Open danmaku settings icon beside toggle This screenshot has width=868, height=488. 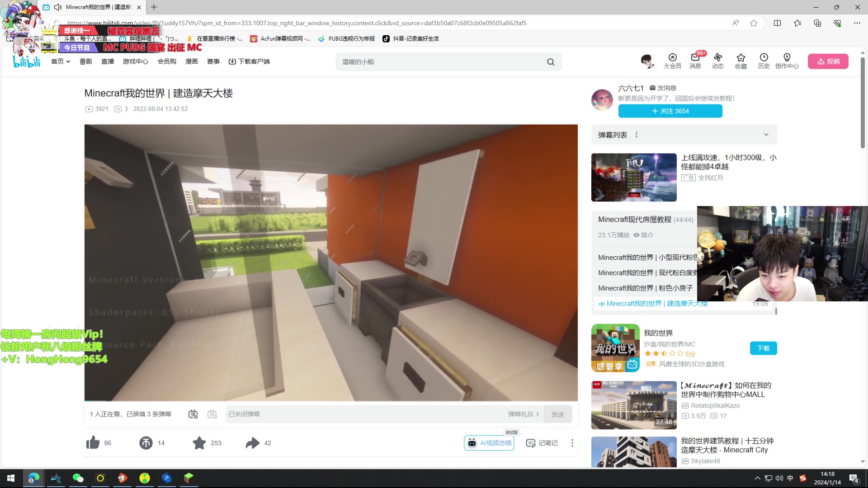(x=212, y=414)
